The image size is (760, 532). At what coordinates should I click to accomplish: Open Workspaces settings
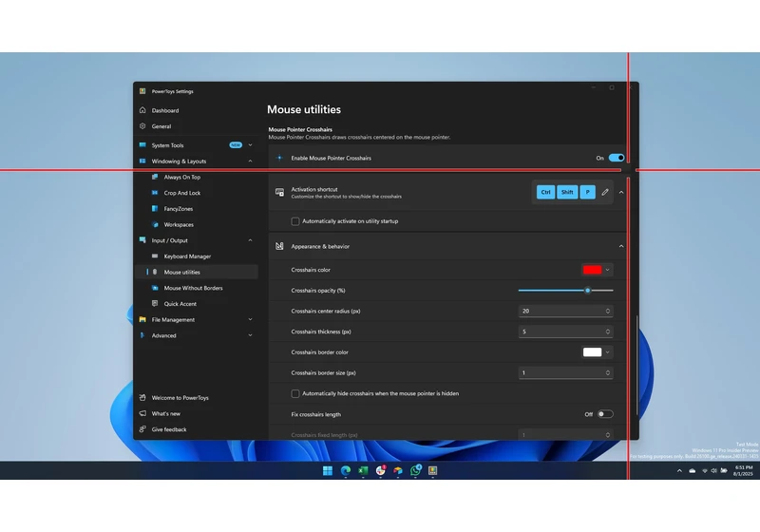pos(179,225)
